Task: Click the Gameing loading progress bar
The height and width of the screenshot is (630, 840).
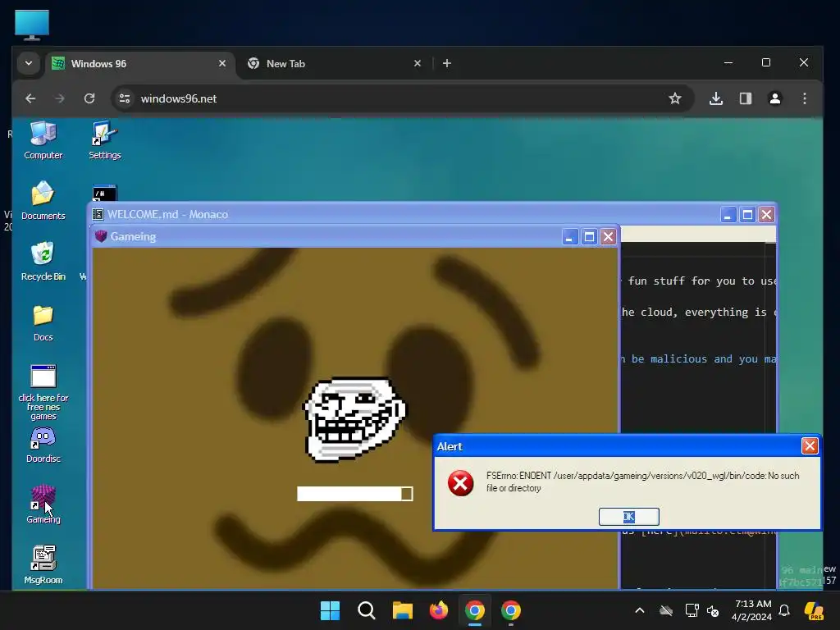Action: [354, 493]
